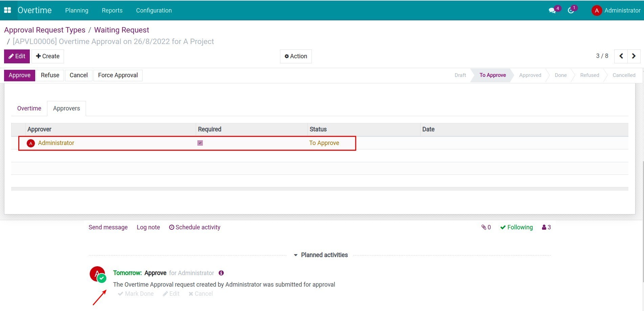This screenshot has height=311, width=644.
Task: Click the Force Approval button
Action: click(x=118, y=75)
